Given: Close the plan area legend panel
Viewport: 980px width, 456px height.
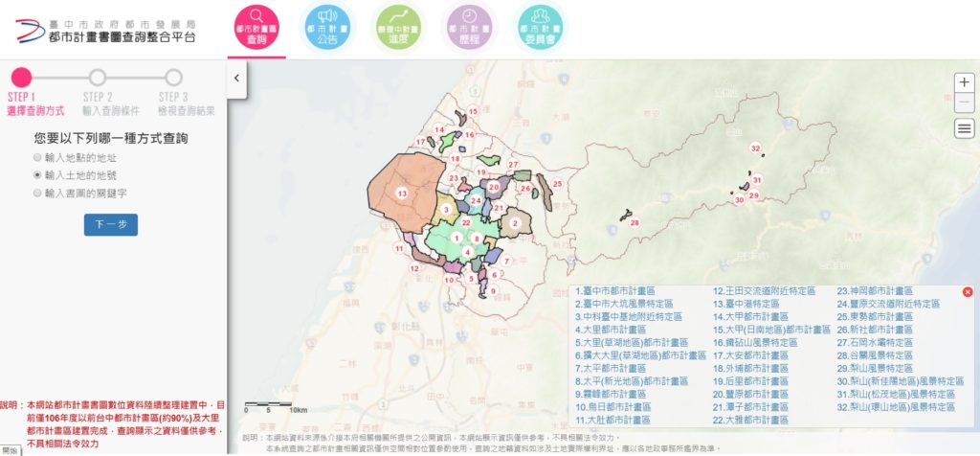Looking at the screenshot, I should [968, 291].
